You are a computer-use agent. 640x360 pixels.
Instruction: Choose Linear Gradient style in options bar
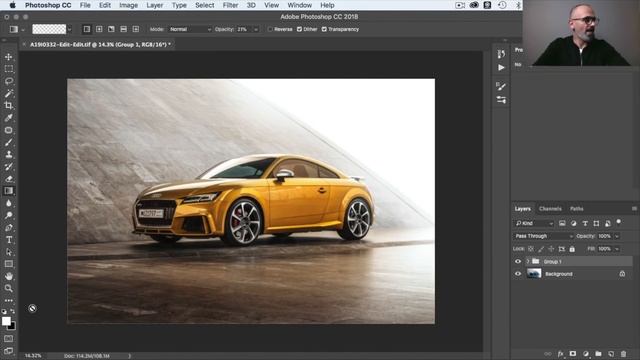[87, 29]
